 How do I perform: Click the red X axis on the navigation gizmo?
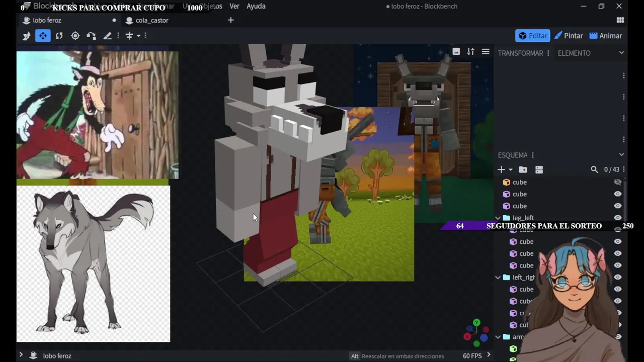click(467, 336)
